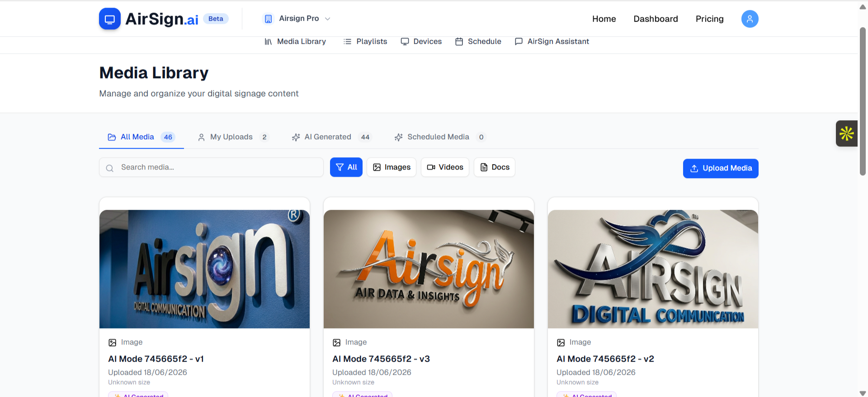Switch to My Uploads tab

click(x=233, y=137)
